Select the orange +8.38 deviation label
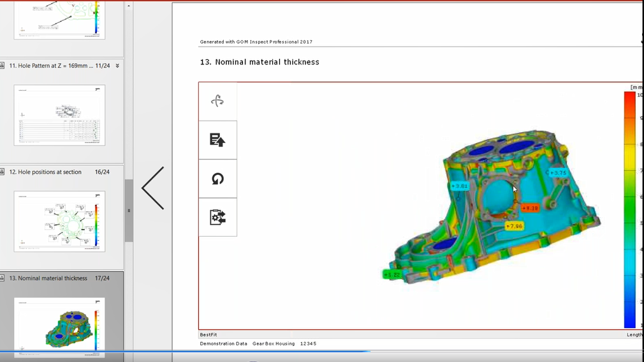 tap(530, 208)
